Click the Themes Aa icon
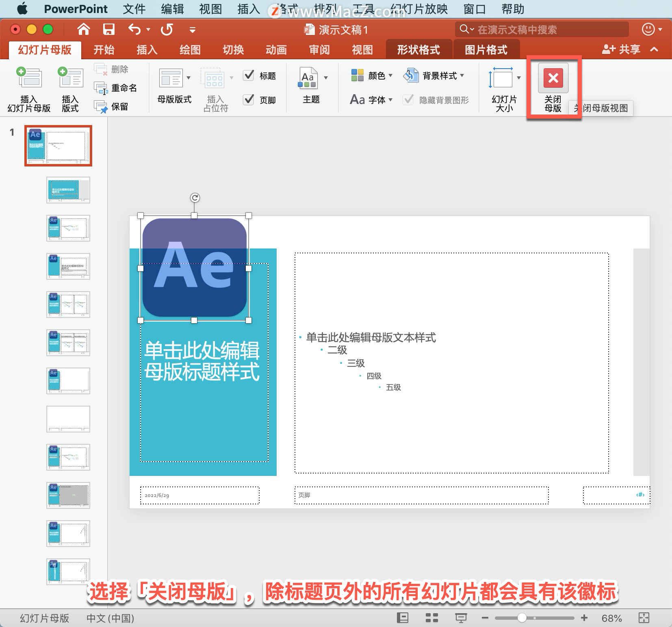Image resolution: width=672 pixels, height=627 pixels. (308, 78)
